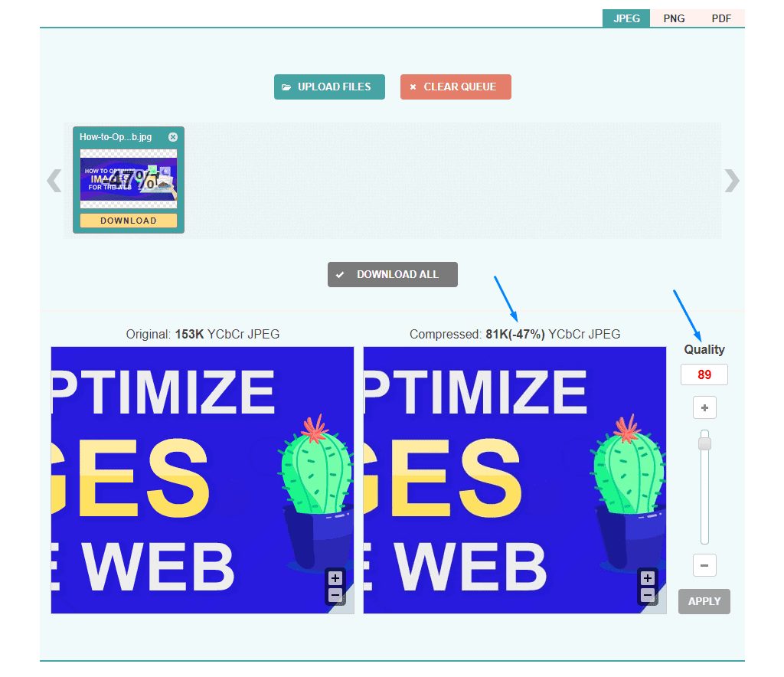This screenshot has height=677, width=784.
Task: Click the Apply button
Action: [704, 601]
